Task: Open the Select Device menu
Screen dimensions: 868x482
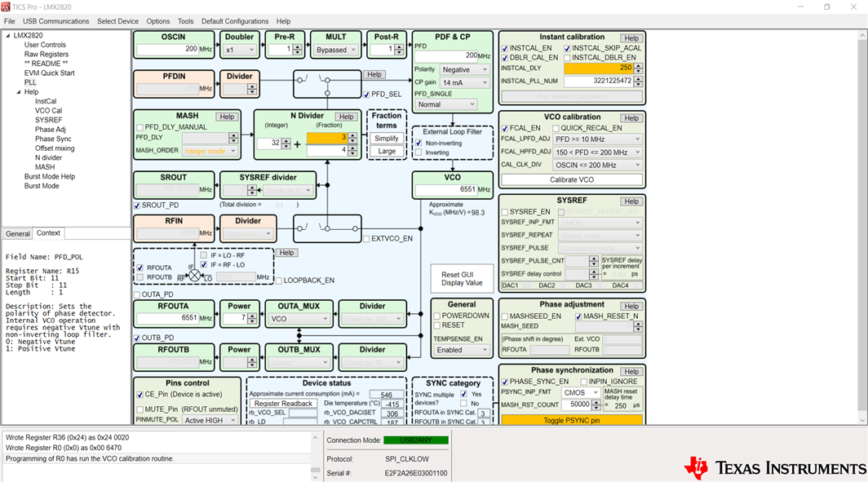Action: (117, 21)
